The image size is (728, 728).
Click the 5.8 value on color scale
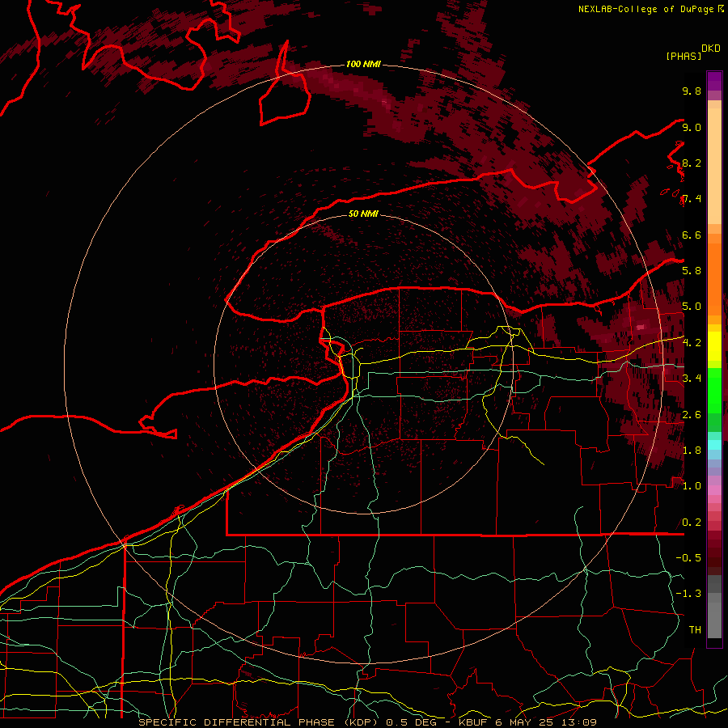point(692,271)
